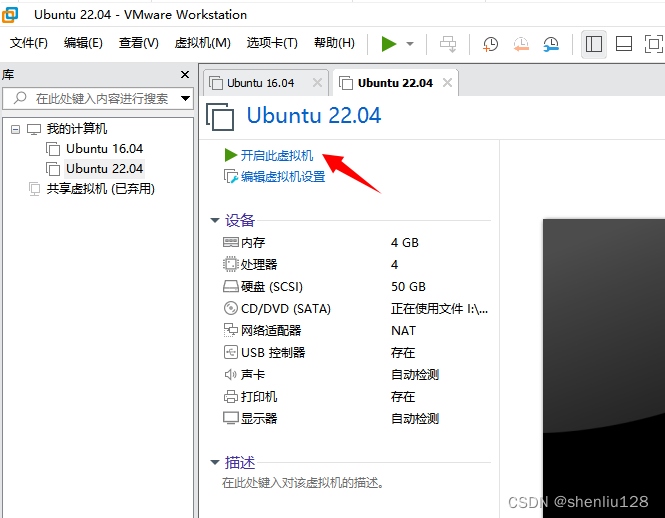Click the VM icon beside Ubuntu 22.04 in tree
665x518 pixels.
click(53, 169)
